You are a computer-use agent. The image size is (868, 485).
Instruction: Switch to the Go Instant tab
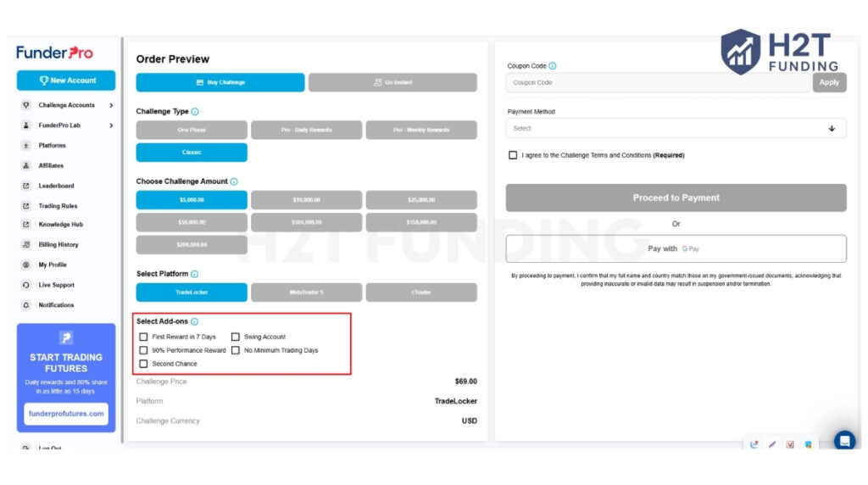pos(392,82)
